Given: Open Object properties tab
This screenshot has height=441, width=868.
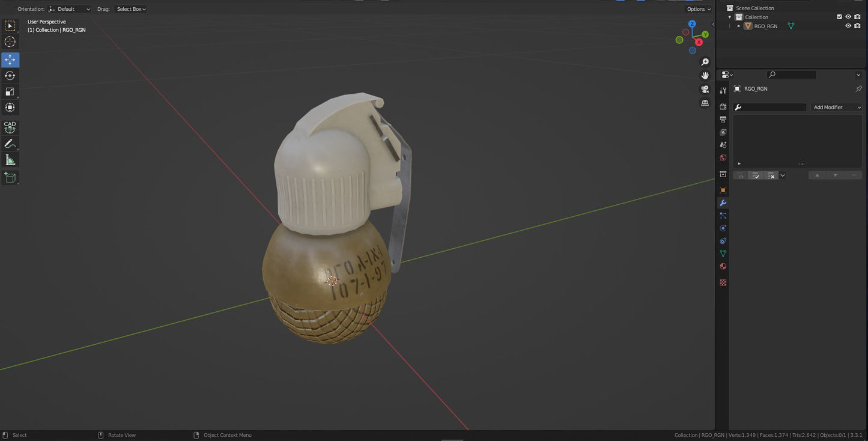Looking at the screenshot, I should coord(723,190).
